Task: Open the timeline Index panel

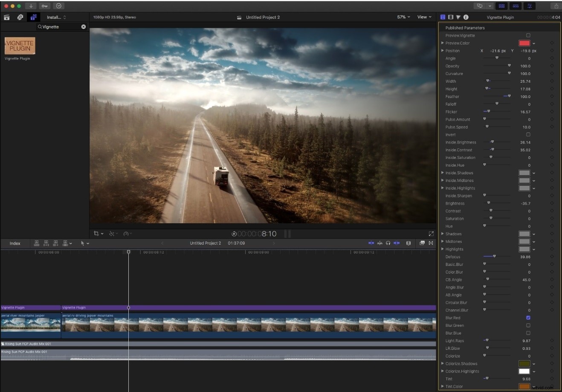Action: coord(14,243)
